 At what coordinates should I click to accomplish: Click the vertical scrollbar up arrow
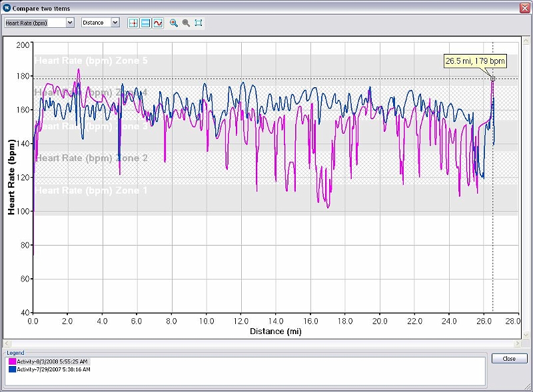(526, 40)
